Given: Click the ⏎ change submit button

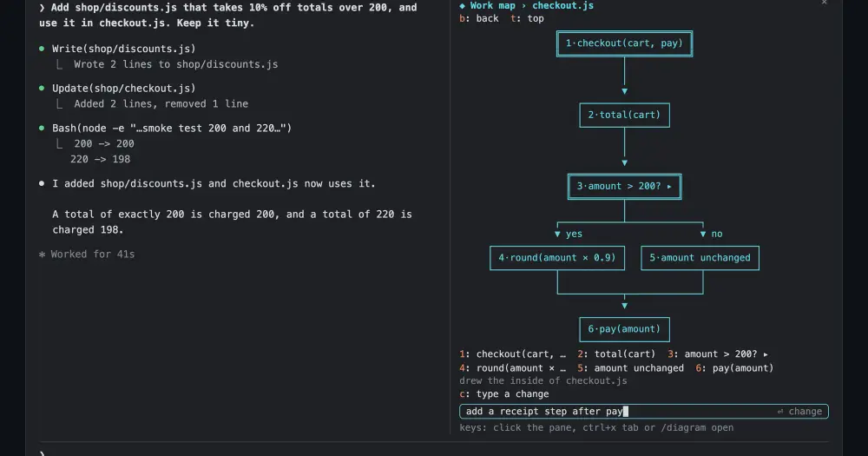Looking at the screenshot, I should point(799,411).
